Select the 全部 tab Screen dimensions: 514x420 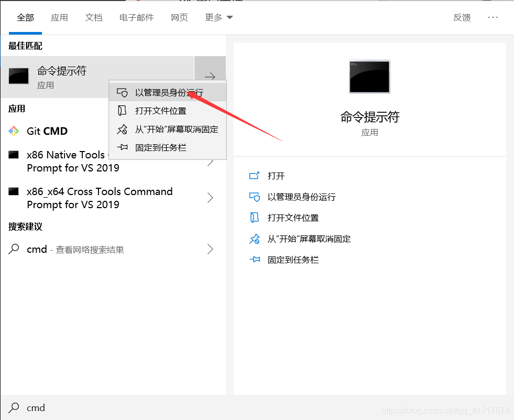(25, 17)
